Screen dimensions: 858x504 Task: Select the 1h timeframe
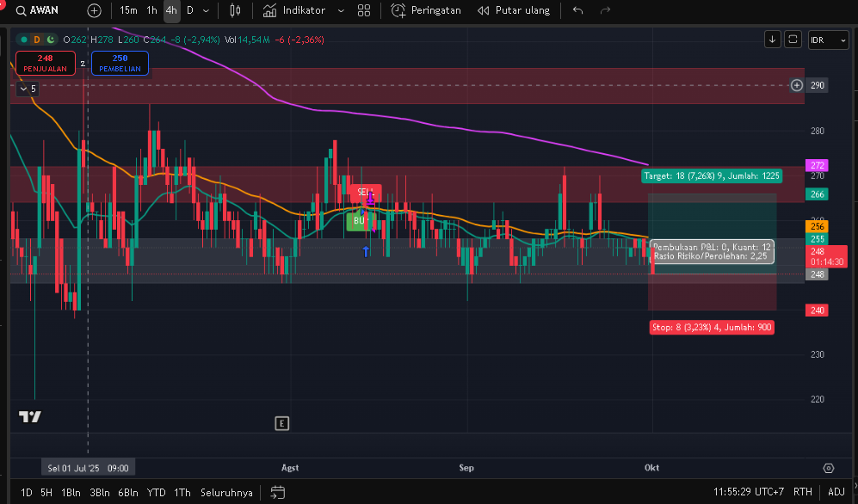(152, 10)
